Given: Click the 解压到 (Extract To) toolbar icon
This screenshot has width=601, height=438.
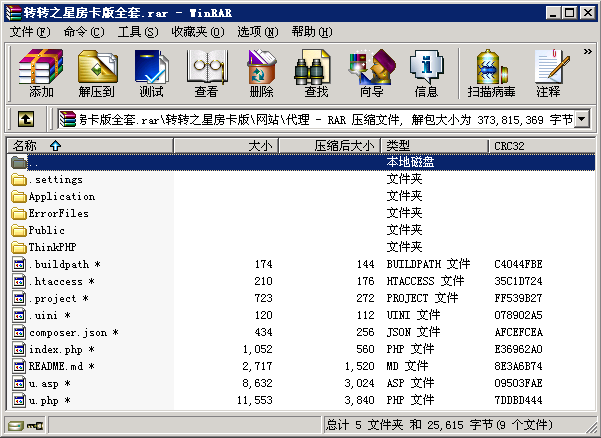Looking at the screenshot, I should [x=97, y=74].
